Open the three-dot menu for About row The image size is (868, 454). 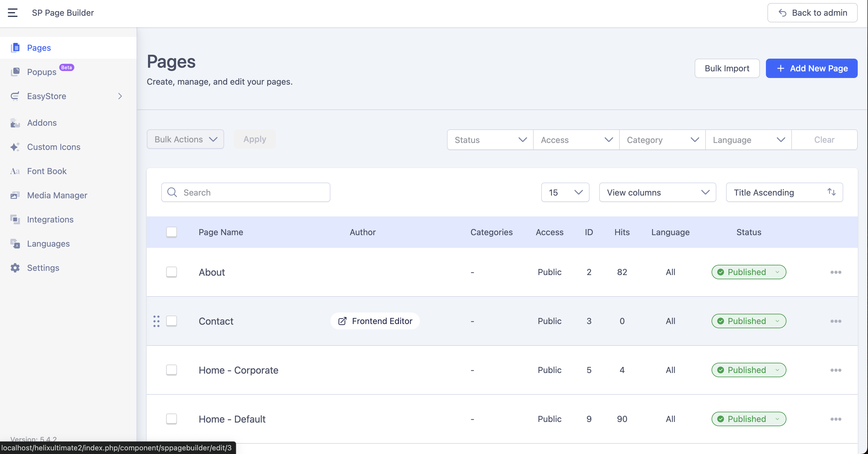tap(836, 272)
